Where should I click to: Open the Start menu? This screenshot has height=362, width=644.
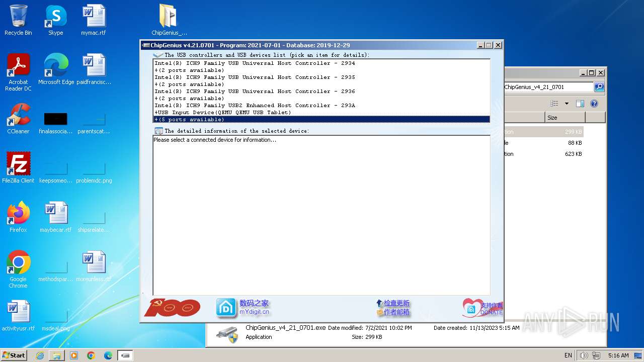click(x=14, y=355)
